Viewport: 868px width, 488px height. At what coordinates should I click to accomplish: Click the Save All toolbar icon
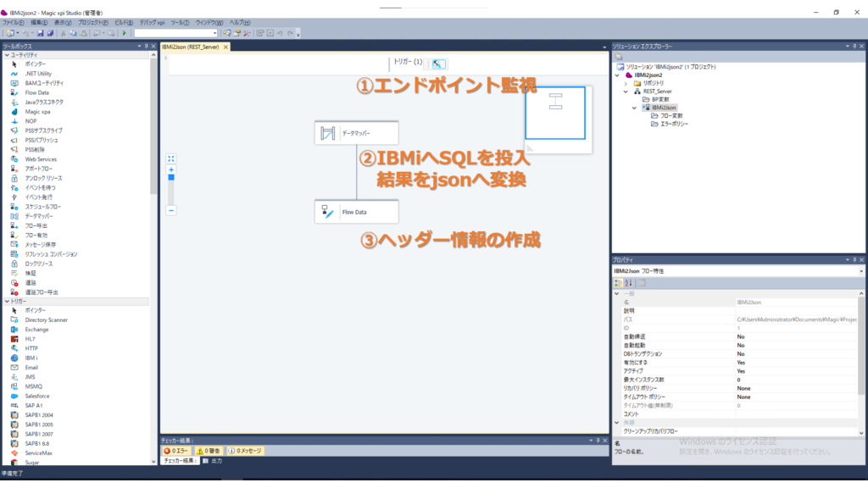50,33
